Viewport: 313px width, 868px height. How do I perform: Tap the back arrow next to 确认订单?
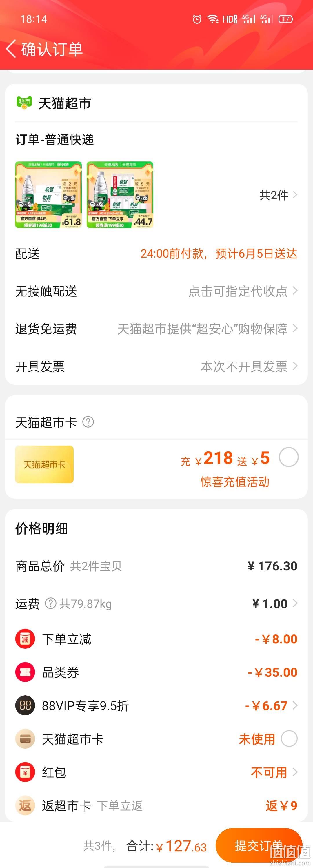coord(11,49)
